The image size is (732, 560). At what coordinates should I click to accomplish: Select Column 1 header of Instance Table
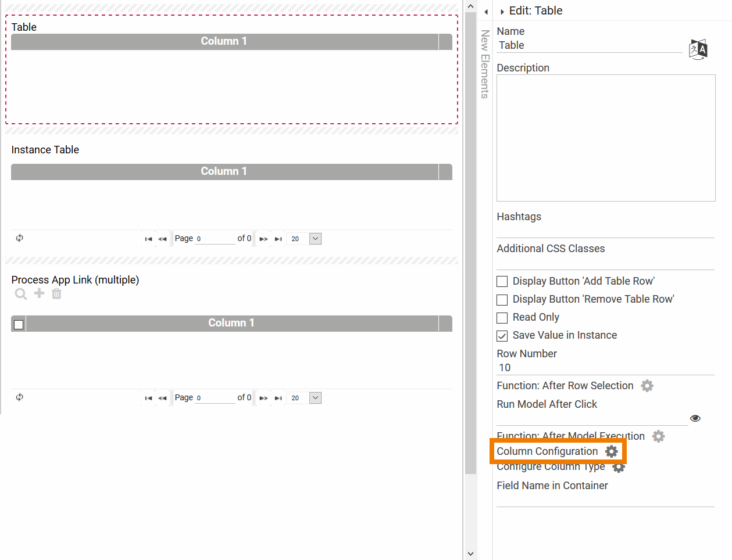[x=224, y=171]
